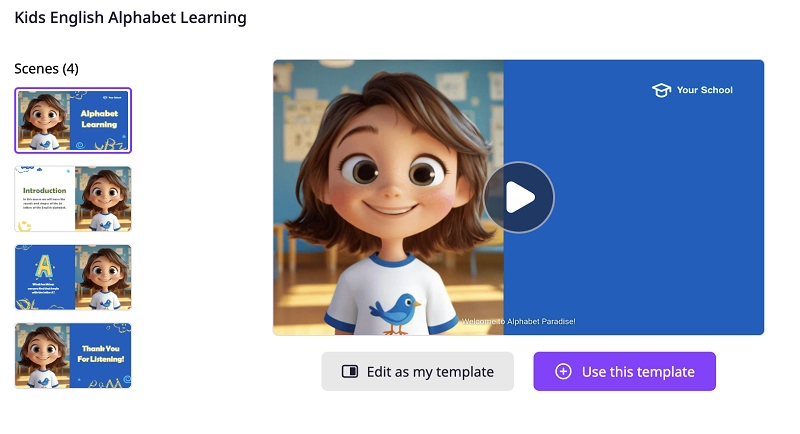Click the blue bird on the shirt in preview
Viewport: 800px width, 434px height.
pyautogui.click(x=397, y=309)
